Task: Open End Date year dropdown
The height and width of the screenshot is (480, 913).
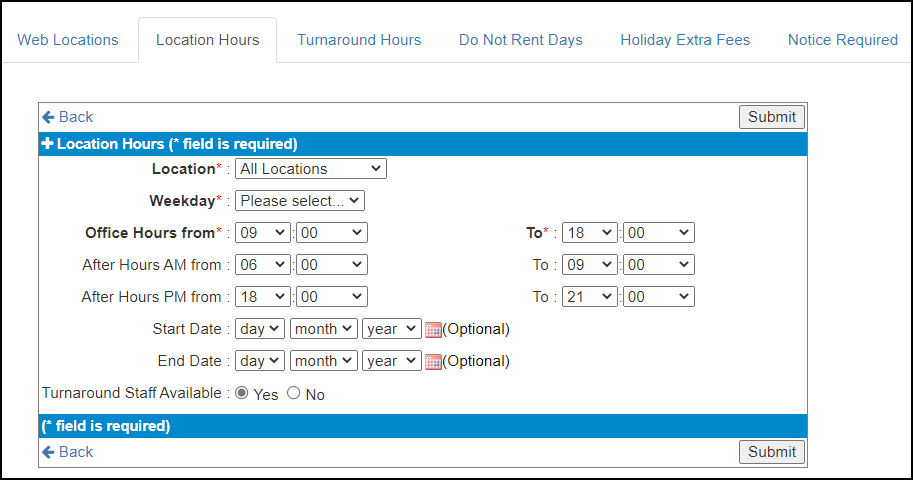Action: (391, 361)
